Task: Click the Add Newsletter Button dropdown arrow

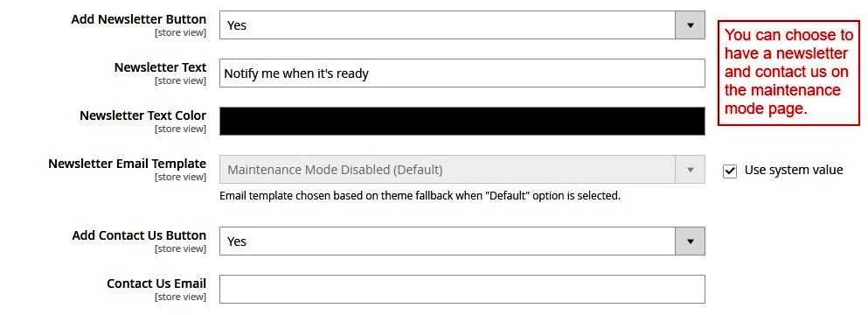Action: (x=690, y=25)
